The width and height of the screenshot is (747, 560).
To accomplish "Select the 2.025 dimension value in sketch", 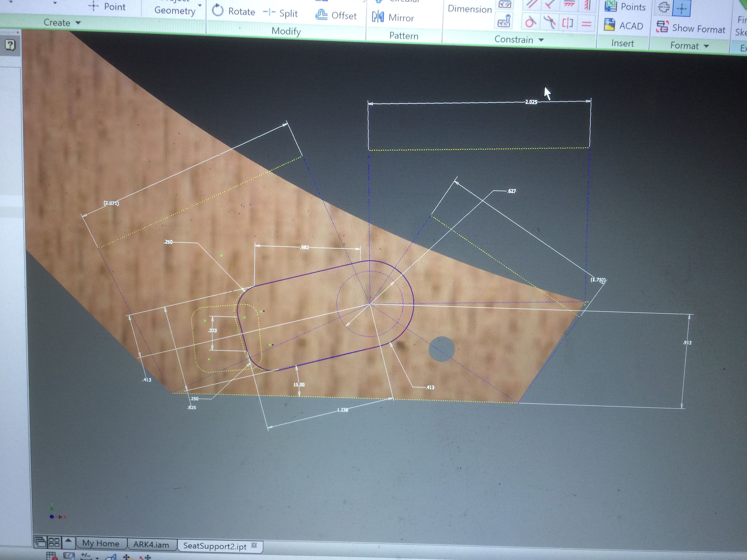I will click(531, 102).
